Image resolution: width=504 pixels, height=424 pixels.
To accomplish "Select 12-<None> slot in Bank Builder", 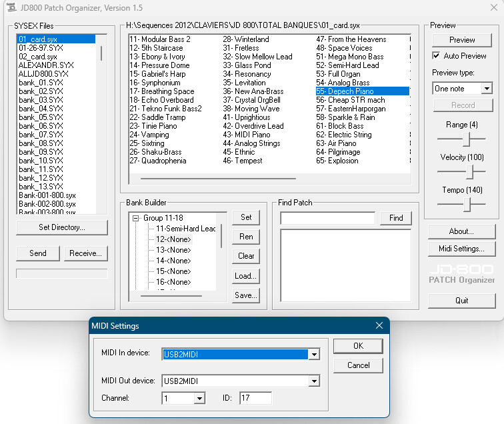I will (x=173, y=239).
